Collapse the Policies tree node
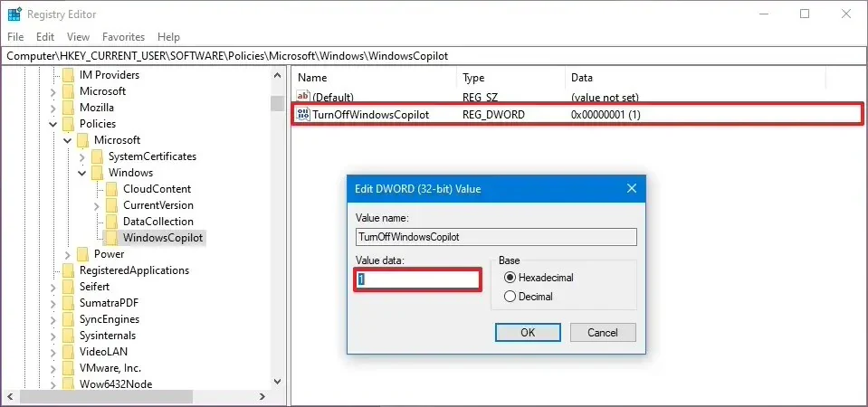The width and height of the screenshot is (868, 407). coord(53,124)
